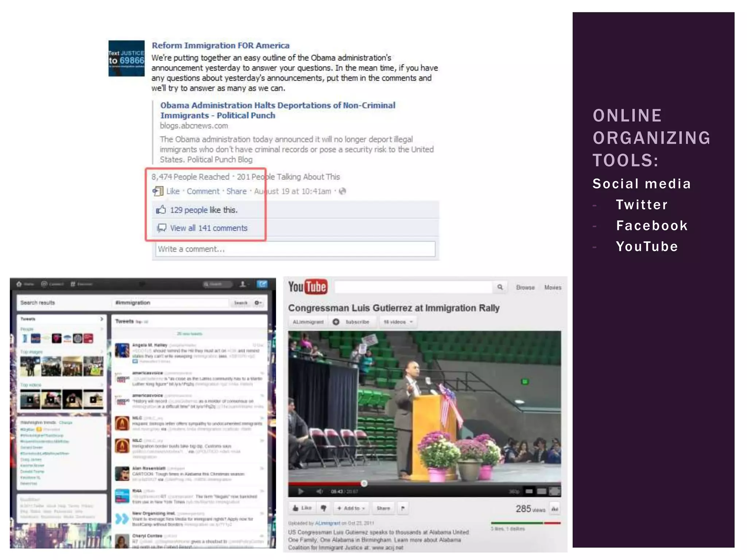Click the New Organizing Inst. avatar
The width and height of the screenshot is (747, 560).
coord(122,518)
